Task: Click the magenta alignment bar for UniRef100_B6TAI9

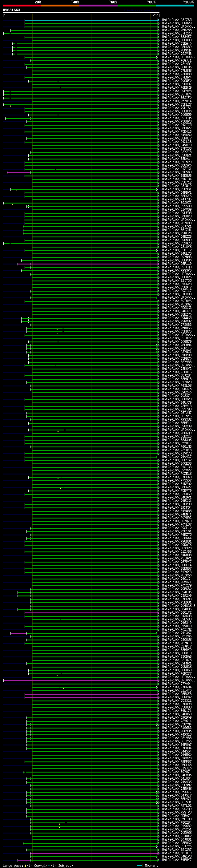Action: point(94,853)
